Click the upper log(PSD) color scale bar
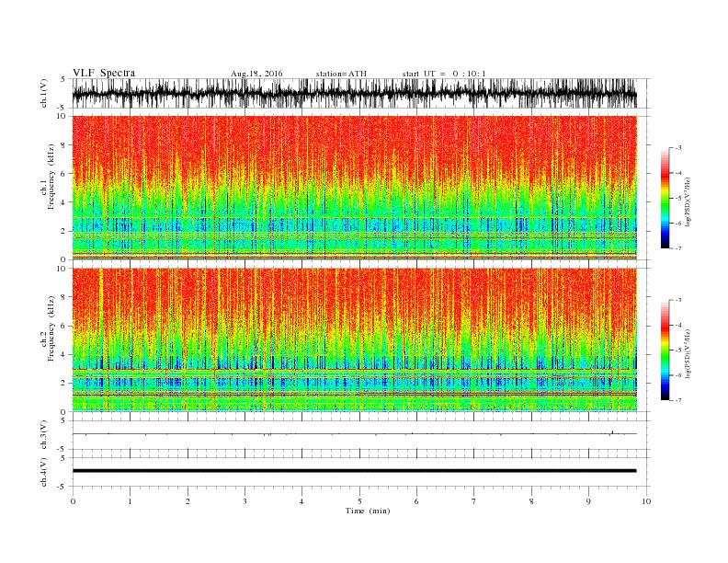The width and height of the screenshot is (728, 563). [x=665, y=198]
